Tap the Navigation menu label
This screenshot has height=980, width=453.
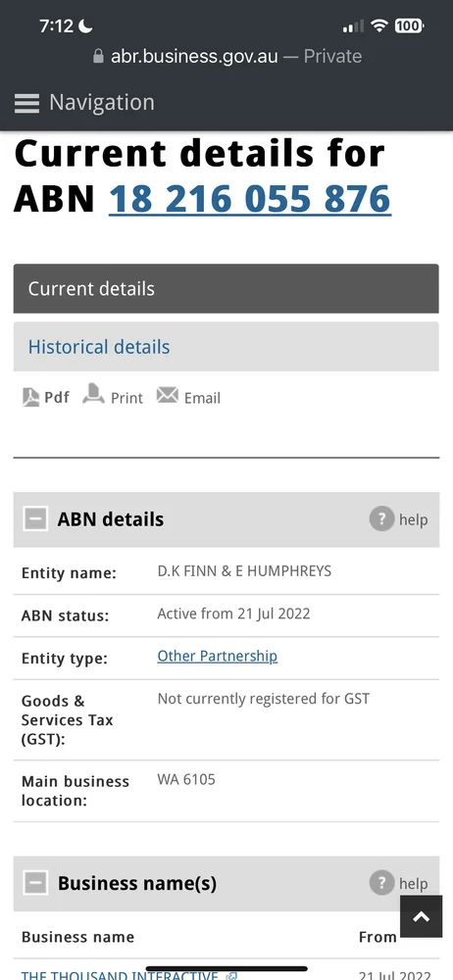click(x=102, y=103)
